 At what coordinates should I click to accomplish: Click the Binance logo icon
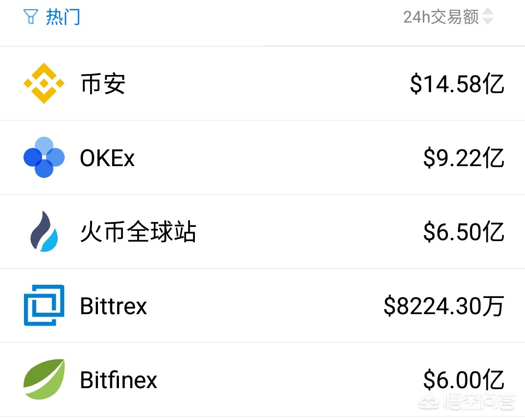click(44, 83)
